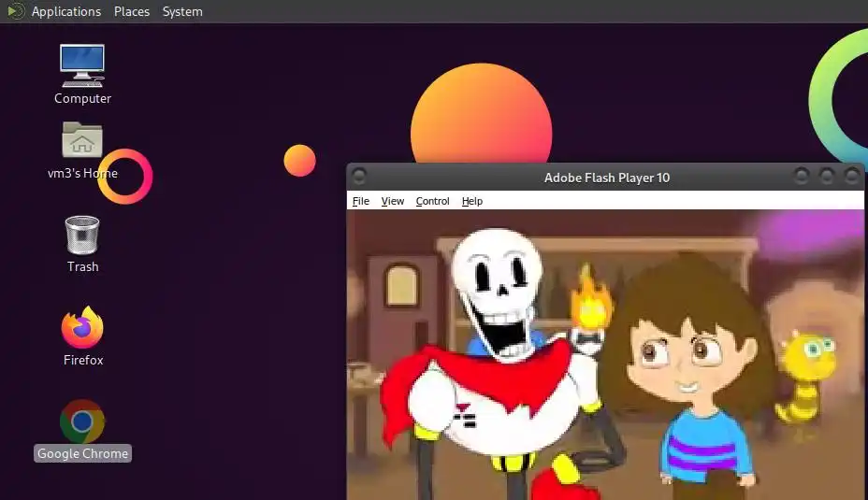The width and height of the screenshot is (868, 500).
Task: Click the Applications menu logo icon
Action: [16, 11]
